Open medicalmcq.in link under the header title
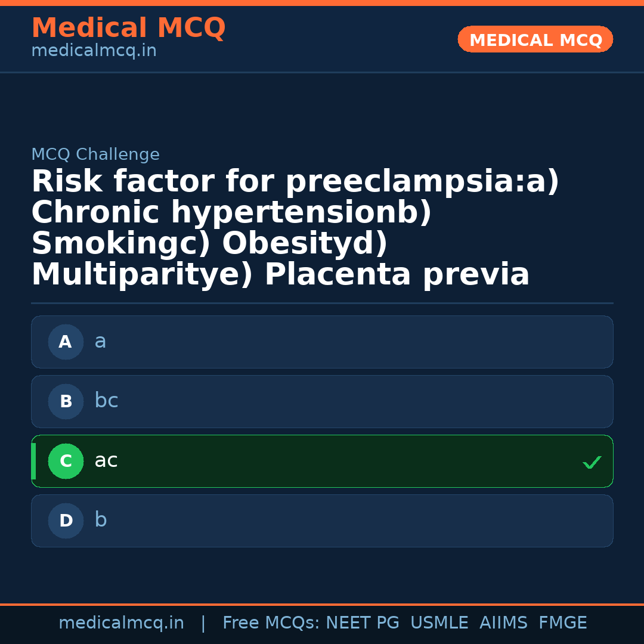 pos(94,51)
